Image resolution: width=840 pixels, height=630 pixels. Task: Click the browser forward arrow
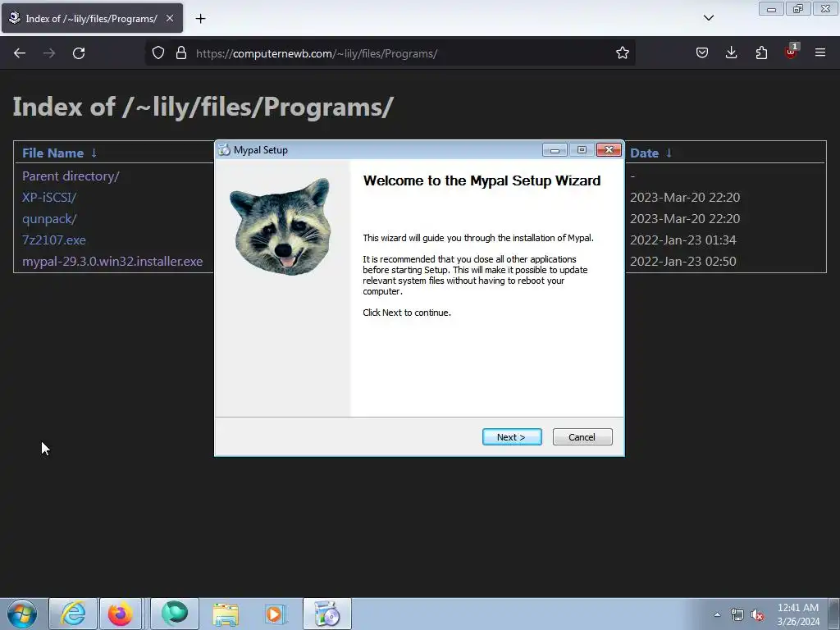tap(49, 53)
